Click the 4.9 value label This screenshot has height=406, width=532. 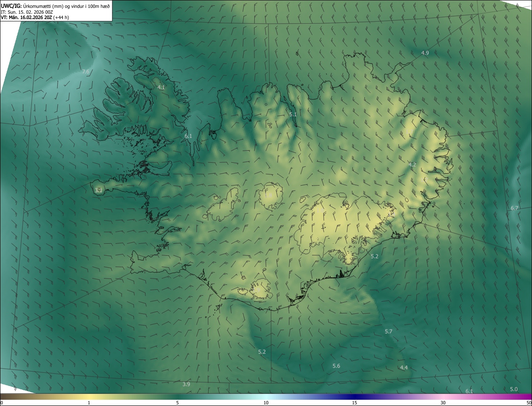(425, 53)
